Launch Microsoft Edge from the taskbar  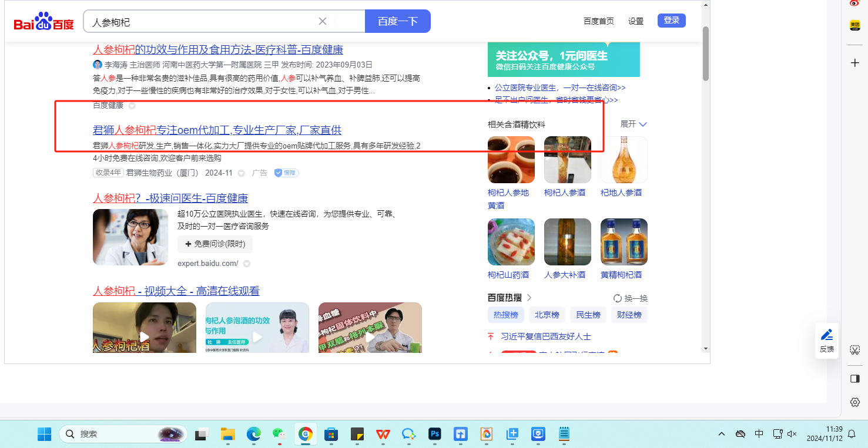253,434
